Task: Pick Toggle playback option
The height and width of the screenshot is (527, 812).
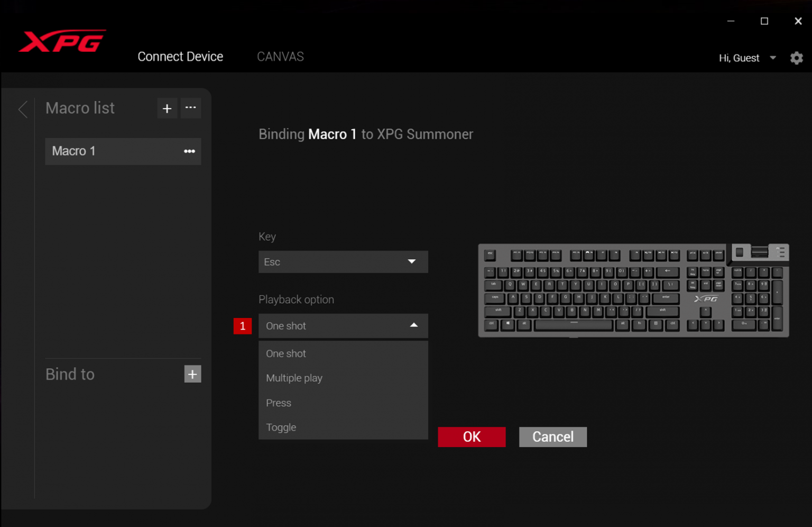Action: click(x=281, y=428)
